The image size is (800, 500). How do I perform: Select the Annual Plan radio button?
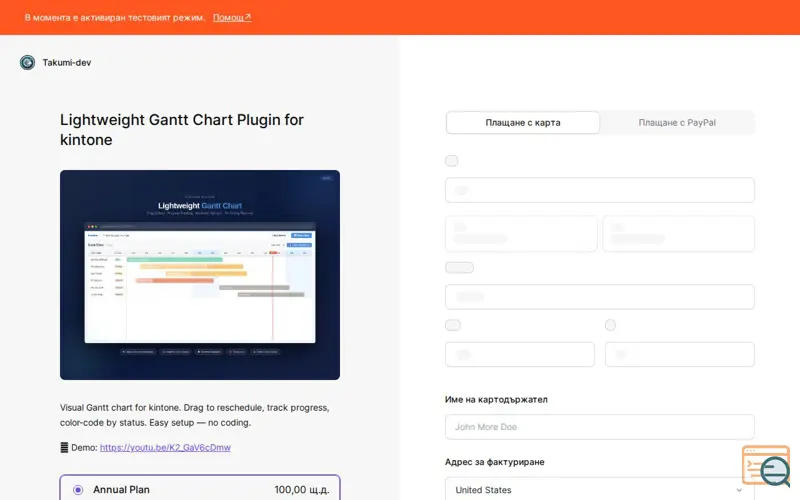78,490
